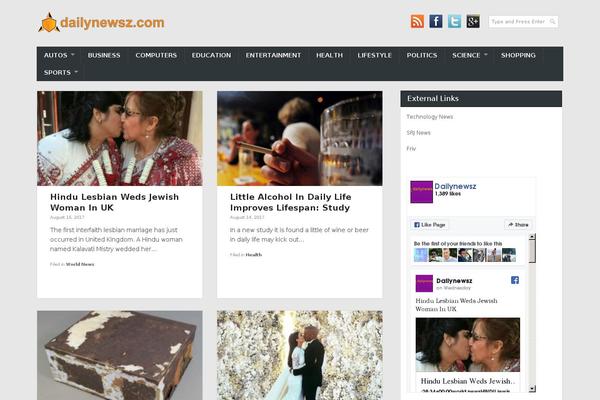This screenshot has height=400, width=600.
Task: Open the World News category link
Action: tap(80, 264)
